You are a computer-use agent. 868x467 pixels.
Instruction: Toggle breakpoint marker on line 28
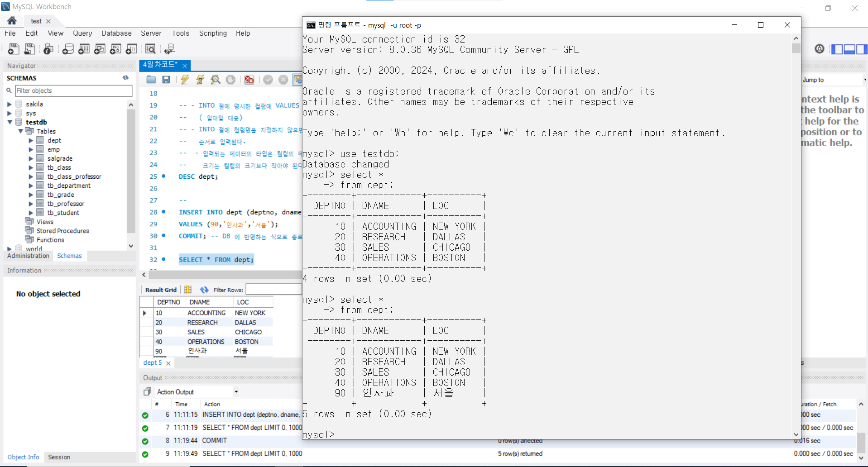(163, 211)
